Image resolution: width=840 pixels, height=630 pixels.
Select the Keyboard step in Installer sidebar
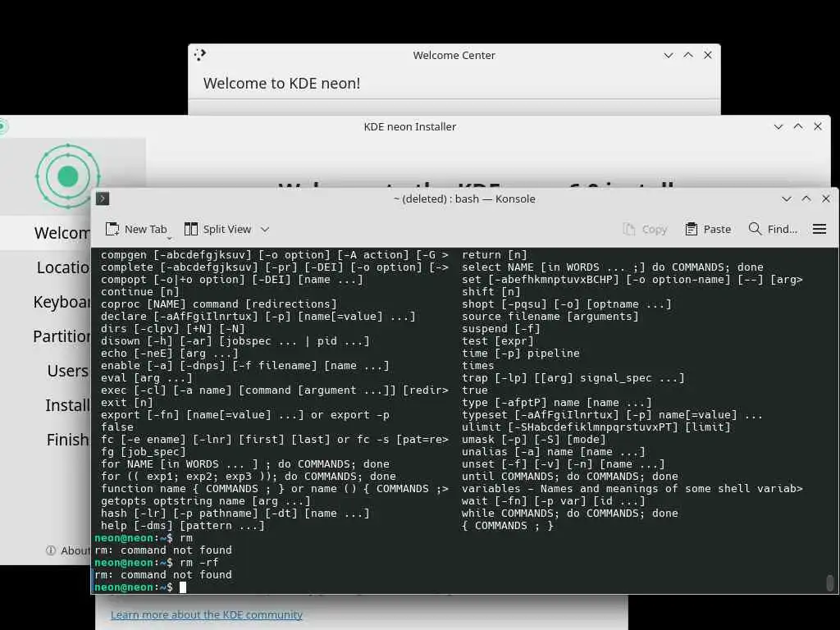pos(46,302)
